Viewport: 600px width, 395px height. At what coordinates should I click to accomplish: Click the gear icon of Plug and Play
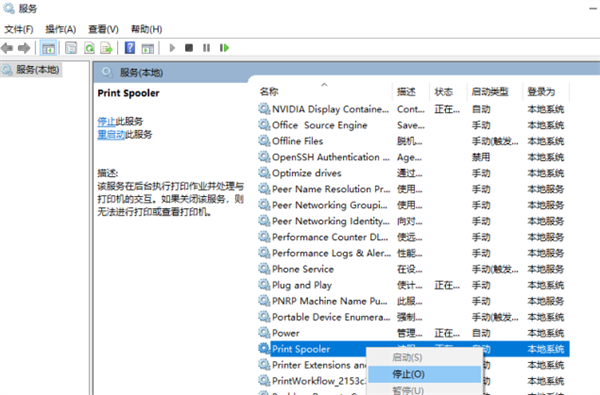[264, 285]
